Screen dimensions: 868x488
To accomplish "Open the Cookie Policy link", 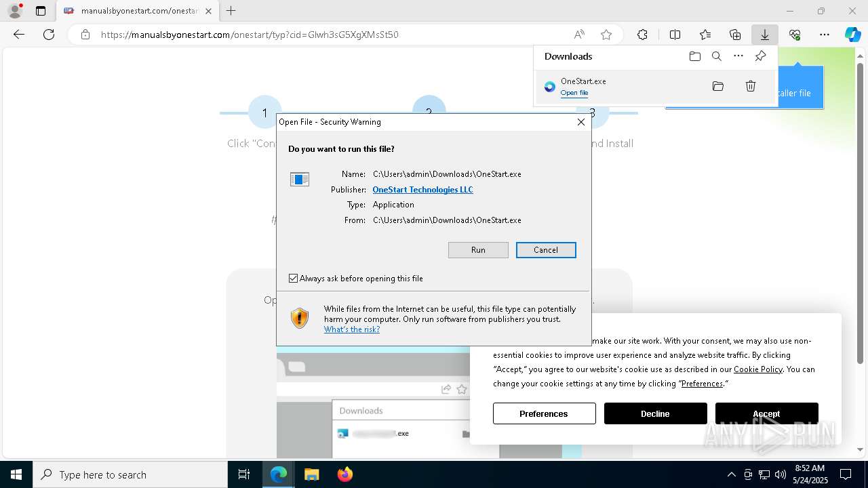I will (x=758, y=369).
